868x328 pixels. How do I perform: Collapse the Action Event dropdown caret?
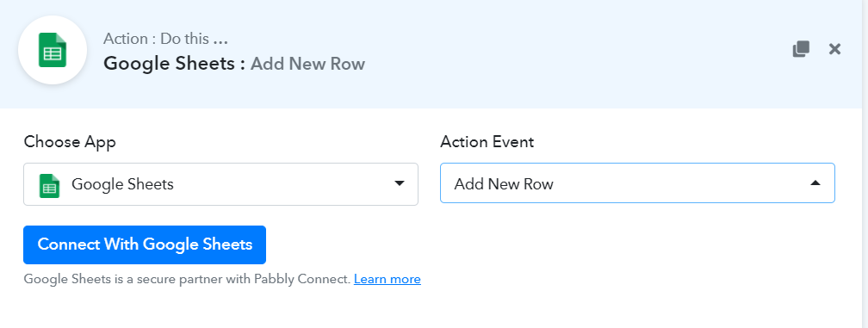(815, 183)
